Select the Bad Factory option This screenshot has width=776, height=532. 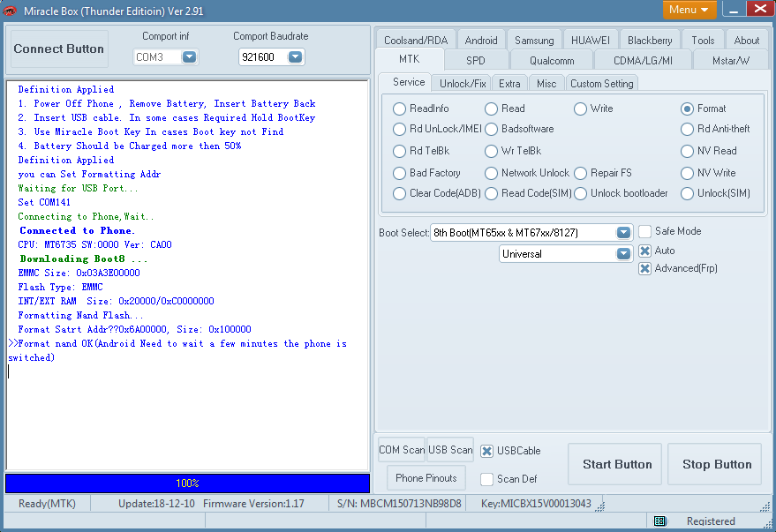click(399, 174)
